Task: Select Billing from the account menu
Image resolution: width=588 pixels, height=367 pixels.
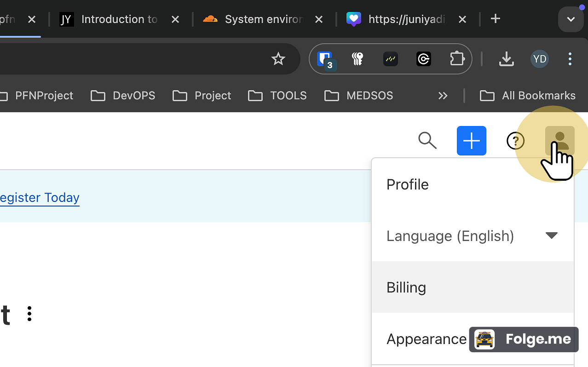Action: click(x=473, y=287)
